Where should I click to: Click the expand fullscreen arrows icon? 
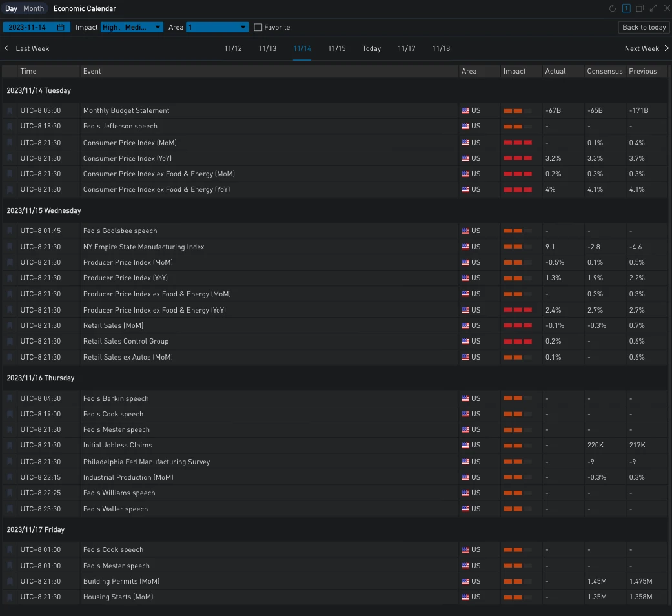coord(653,8)
